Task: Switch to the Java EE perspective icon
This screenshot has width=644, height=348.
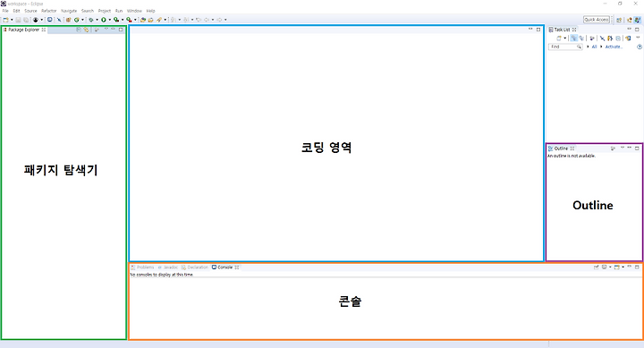Action: tap(630, 20)
